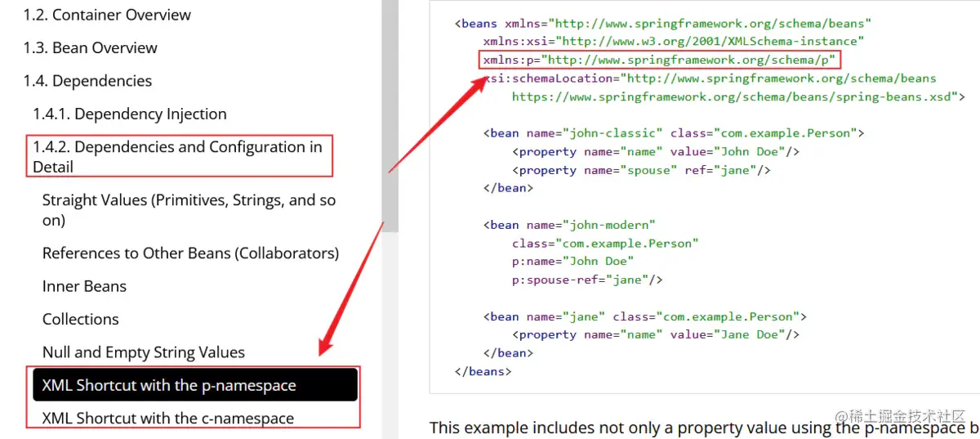
Task: Click the property value "Jane Doe" line
Action: click(x=656, y=334)
